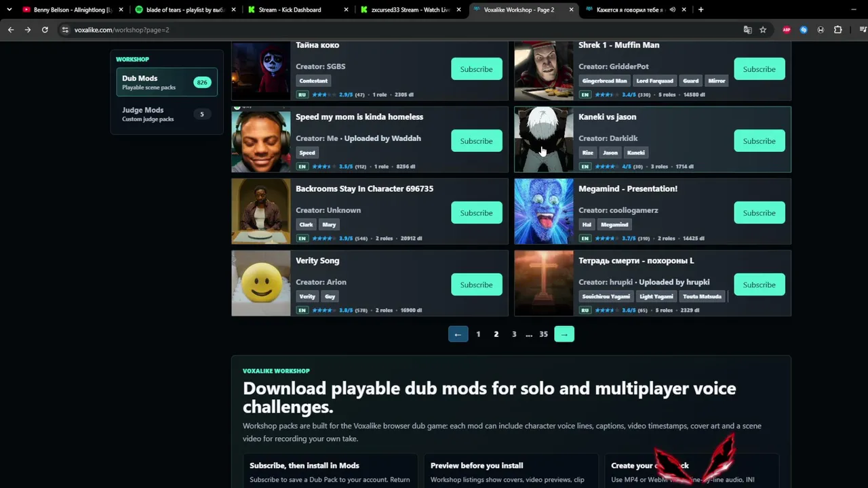Switch to the blade of tears Spotify tab

click(x=184, y=9)
